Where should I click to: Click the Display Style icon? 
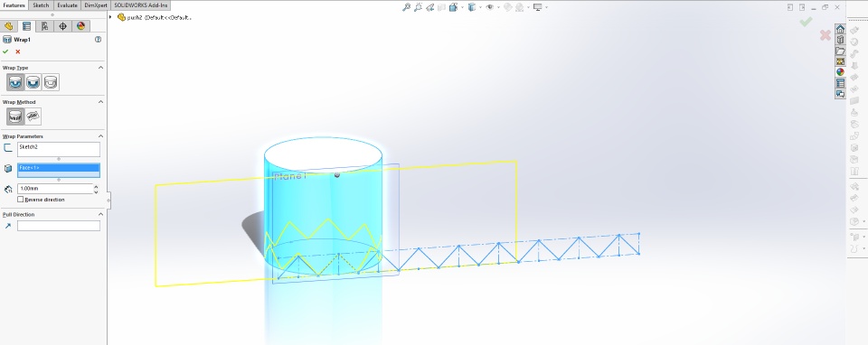pos(472,7)
